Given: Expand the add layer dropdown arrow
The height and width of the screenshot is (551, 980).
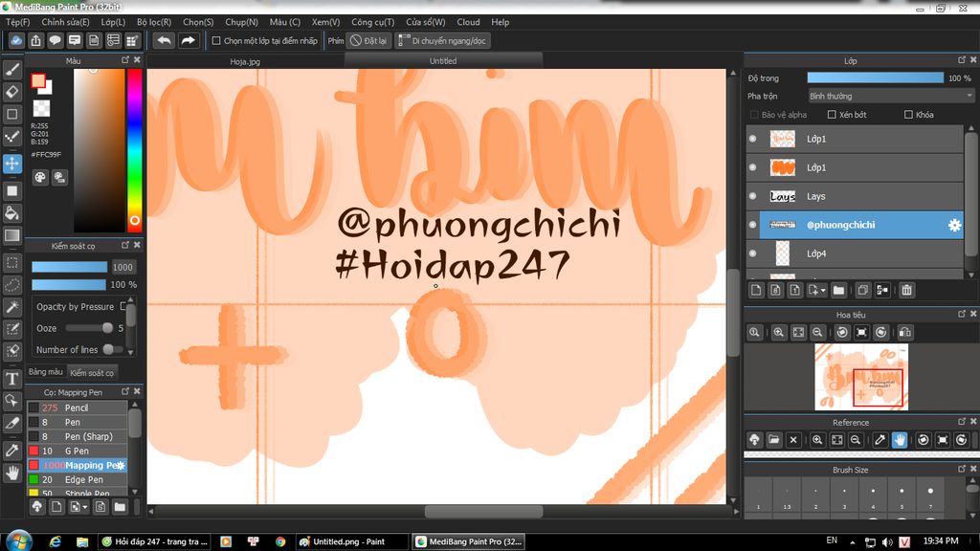Looking at the screenshot, I should [x=823, y=291].
